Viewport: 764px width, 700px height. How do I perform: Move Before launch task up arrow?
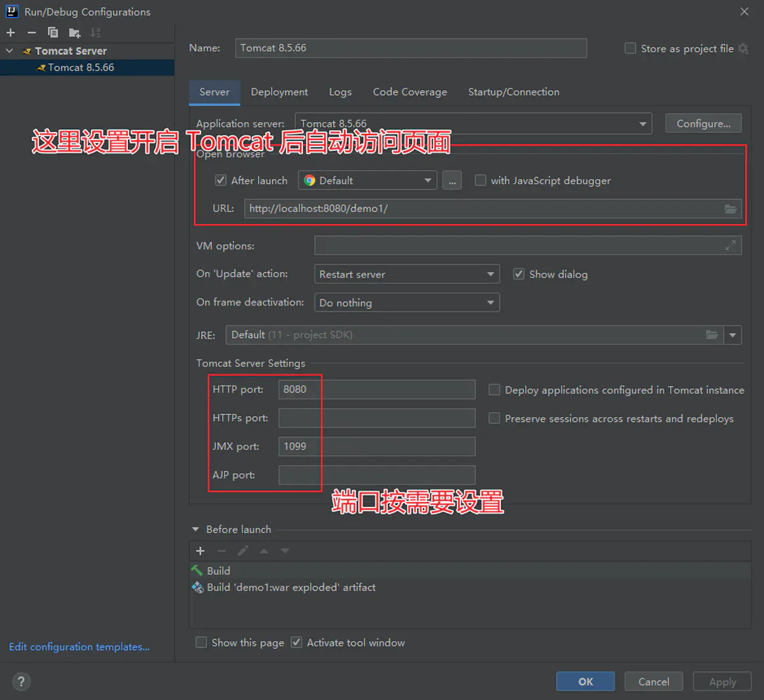point(264,551)
